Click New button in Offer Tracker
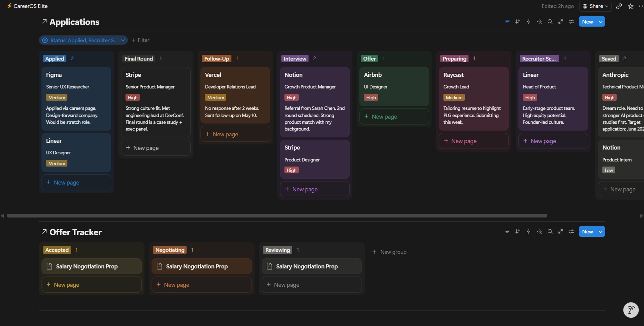The width and height of the screenshot is (644, 326). click(588, 231)
